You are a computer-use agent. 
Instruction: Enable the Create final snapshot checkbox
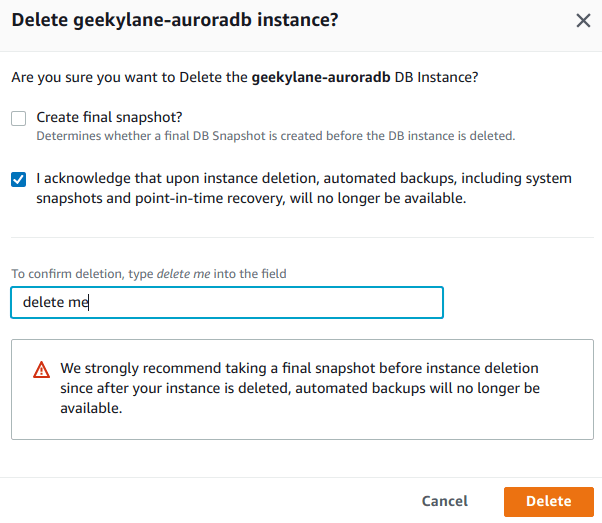(18, 118)
